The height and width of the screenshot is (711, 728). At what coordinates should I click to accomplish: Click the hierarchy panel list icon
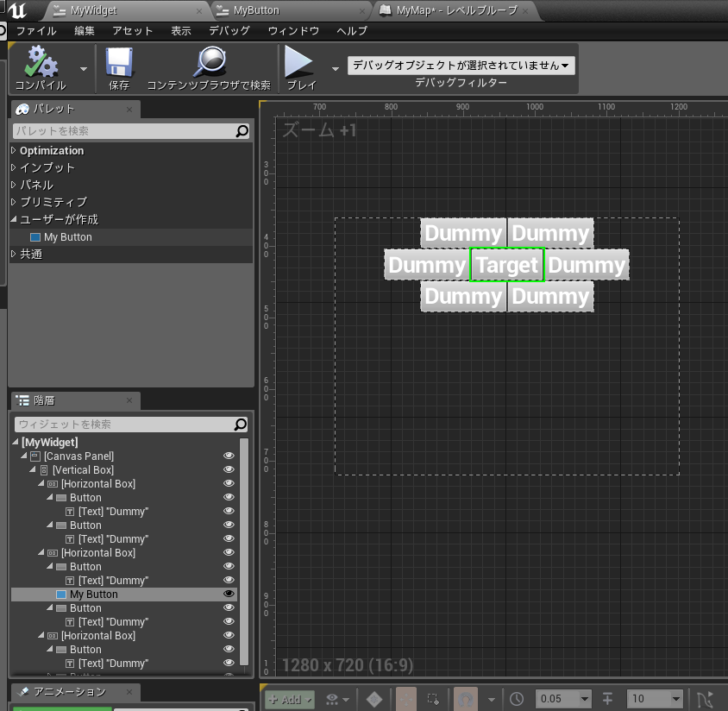[22, 400]
